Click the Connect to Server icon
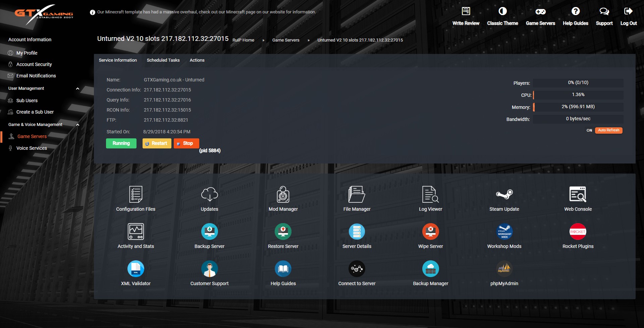This screenshot has height=328, width=644. point(357,269)
